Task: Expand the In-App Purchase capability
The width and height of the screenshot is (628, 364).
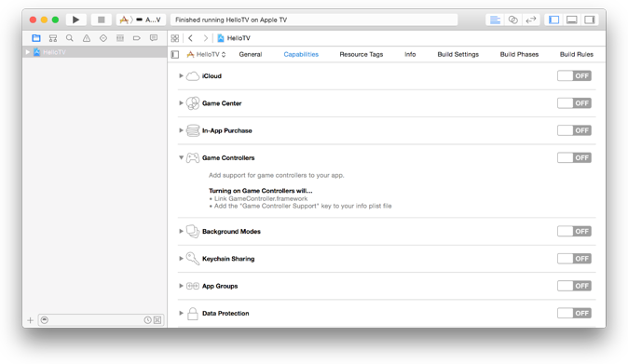Action: pyautogui.click(x=181, y=130)
